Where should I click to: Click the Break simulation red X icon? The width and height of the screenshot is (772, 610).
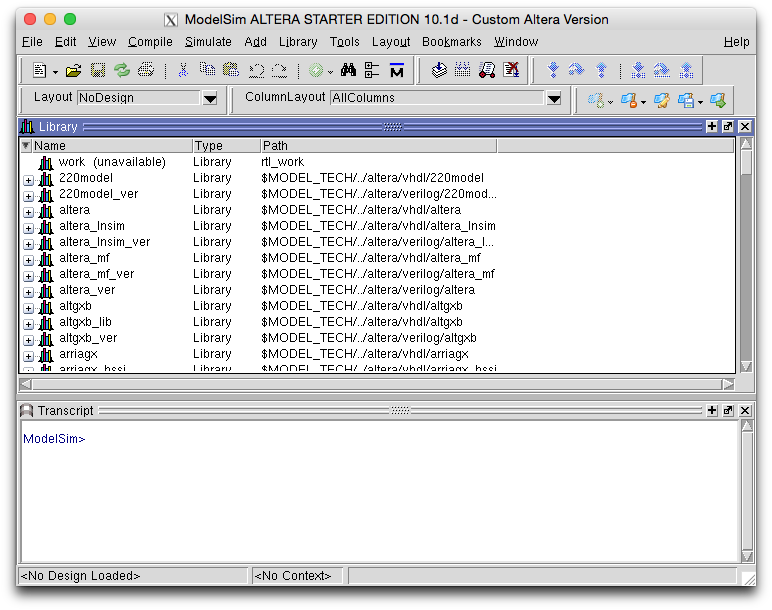[x=511, y=70]
